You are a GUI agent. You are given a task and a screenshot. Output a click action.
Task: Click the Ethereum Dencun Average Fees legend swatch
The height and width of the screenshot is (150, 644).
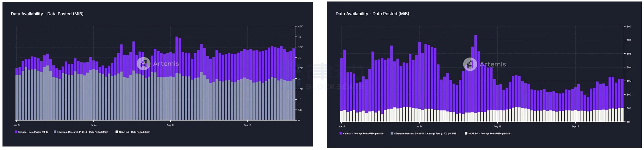click(392, 133)
